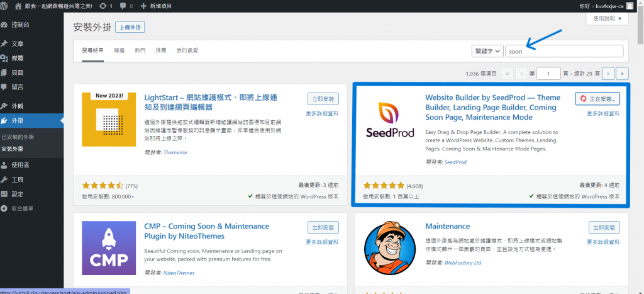Image resolution: width=644 pixels, height=294 pixels.
Task: Click the 收合選單 collapse arrow icon
Action: pyautogui.click(x=4, y=208)
